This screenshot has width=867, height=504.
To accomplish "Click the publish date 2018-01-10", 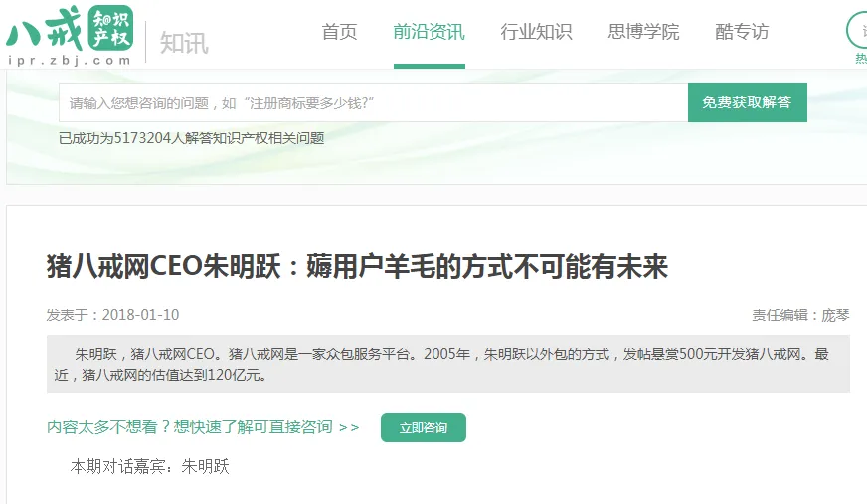I will click(x=140, y=315).
